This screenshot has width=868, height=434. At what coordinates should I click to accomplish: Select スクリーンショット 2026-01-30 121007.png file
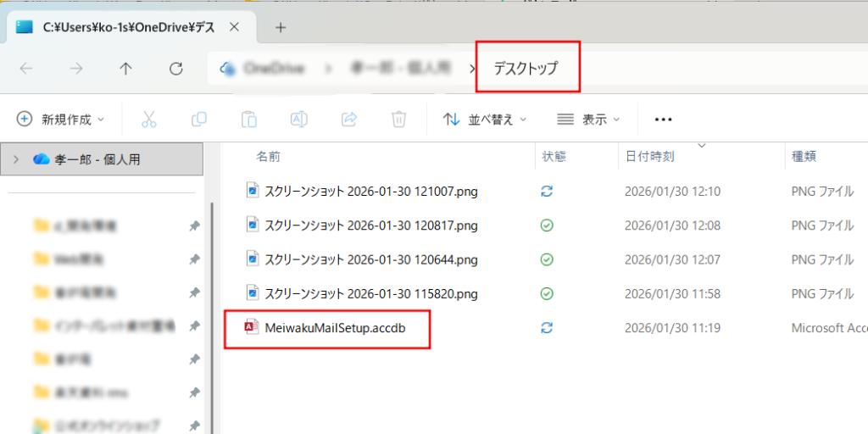370,192
